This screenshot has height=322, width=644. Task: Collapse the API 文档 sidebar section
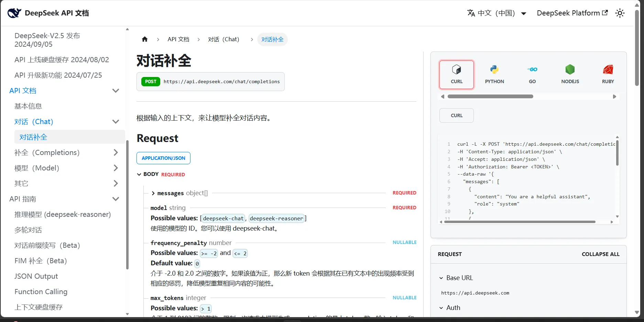coord(116,91)
